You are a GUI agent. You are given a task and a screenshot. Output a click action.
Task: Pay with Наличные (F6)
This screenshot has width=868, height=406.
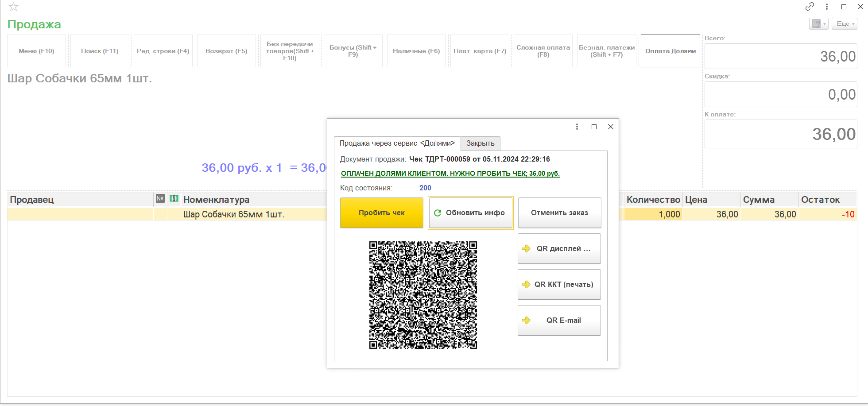click(416, 51)
